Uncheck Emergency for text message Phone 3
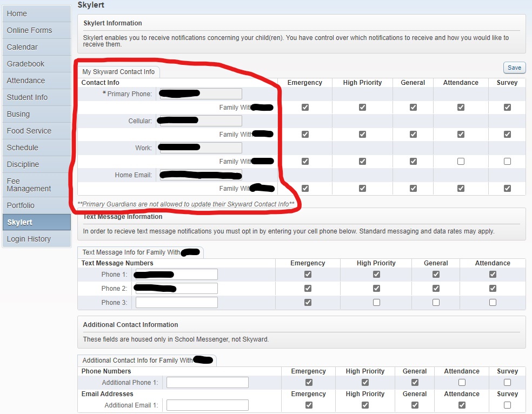Viewport: 532px width, 414px height. click(x=308, y=302)
